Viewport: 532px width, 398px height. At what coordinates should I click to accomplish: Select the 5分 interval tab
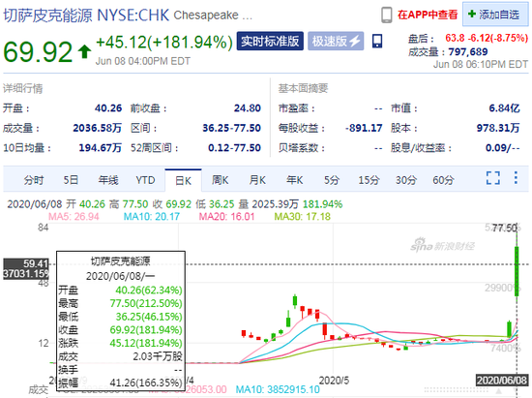(x=332, y=180)
